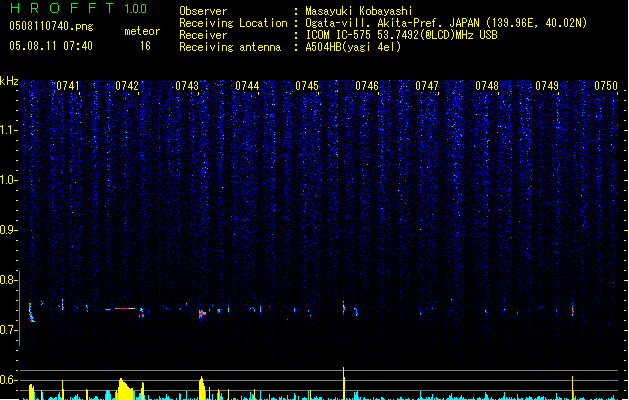Click the tallest yellow power spike near 0746
Image resolution: width=629 pixels, height=400 pixels.
343,383
